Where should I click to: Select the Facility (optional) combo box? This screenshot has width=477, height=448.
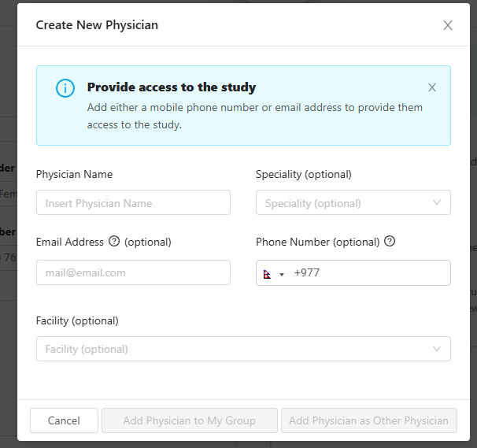pyautogui.click(x=243, y=349)
